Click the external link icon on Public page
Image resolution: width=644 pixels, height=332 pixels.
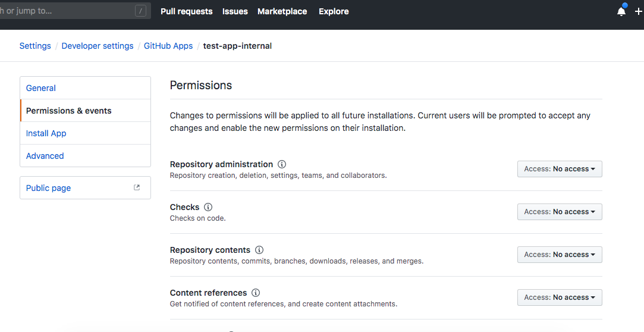[137, 187]
